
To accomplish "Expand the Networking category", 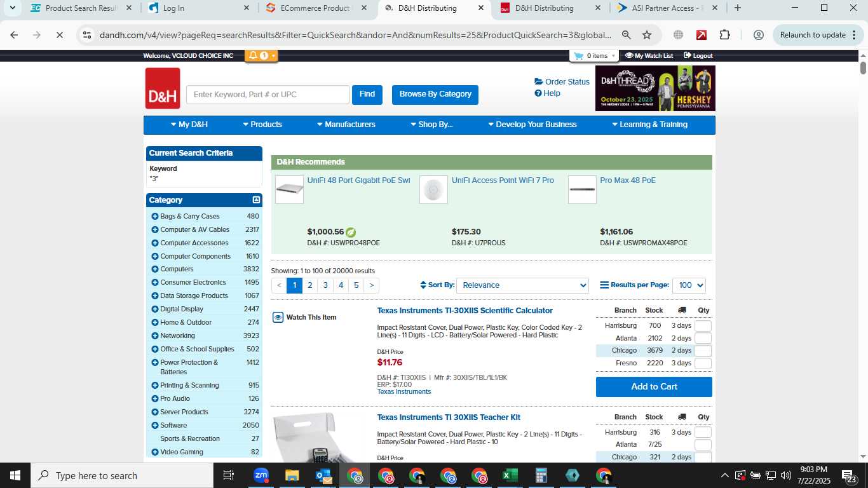I will 154,335.
